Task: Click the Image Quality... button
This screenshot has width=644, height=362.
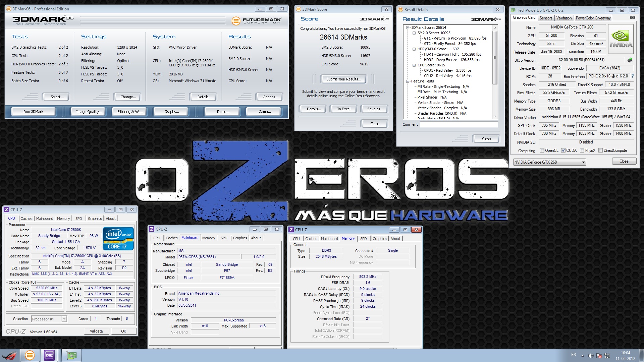Action: coord(89,112)
